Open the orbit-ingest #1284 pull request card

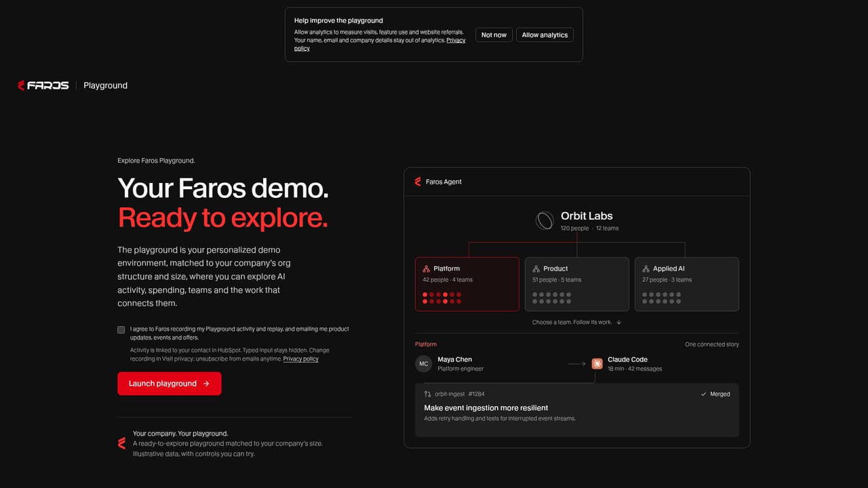[x=577, y=410]
